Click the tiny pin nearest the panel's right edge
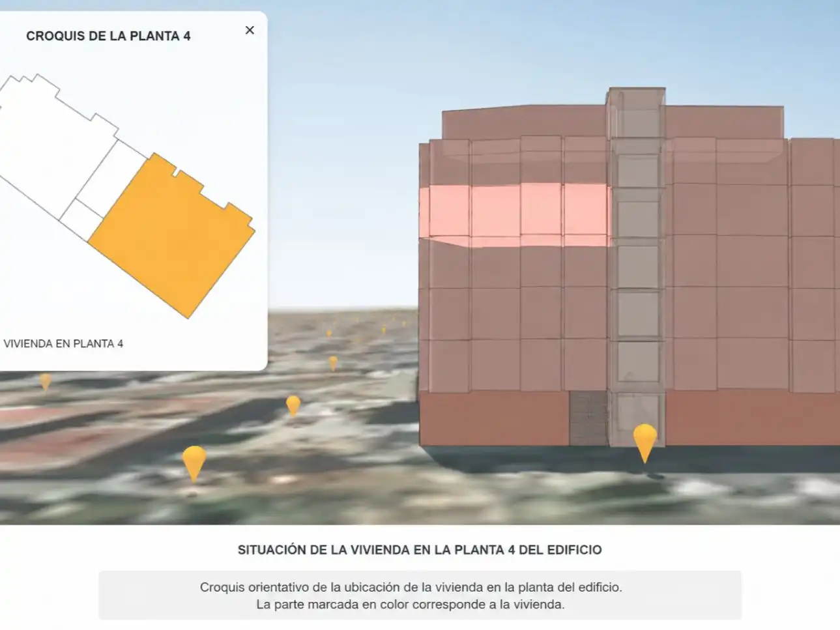This screenshot has height=630, width=840. (329, 333)
